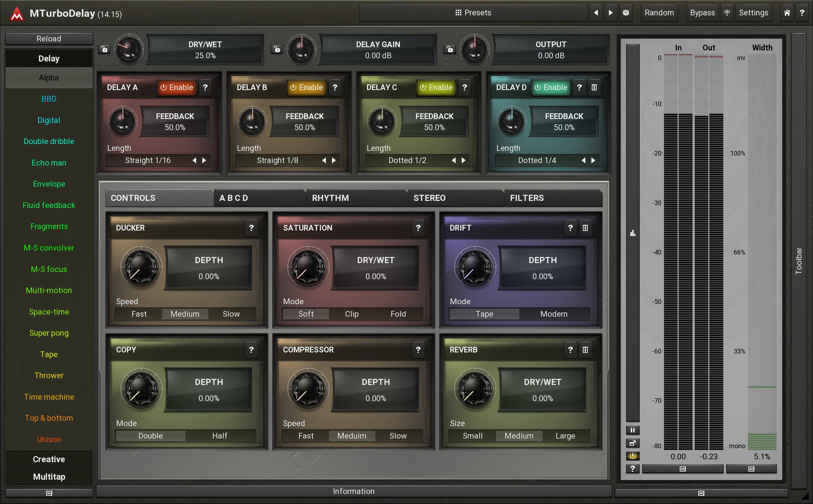Image resolution: width=813 pixels, height=504 pixels.
Task: Click the Reload button
Action: click(x=49, y=39)
